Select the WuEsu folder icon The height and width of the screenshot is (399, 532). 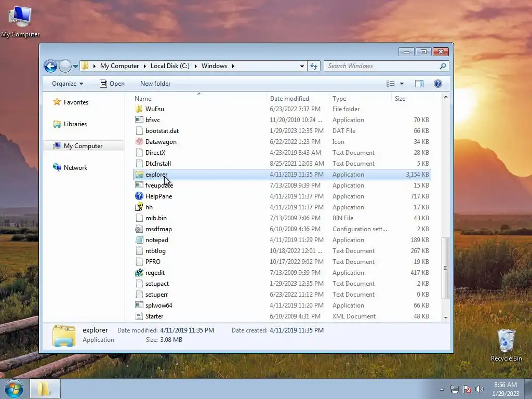(x=139, y=109)
